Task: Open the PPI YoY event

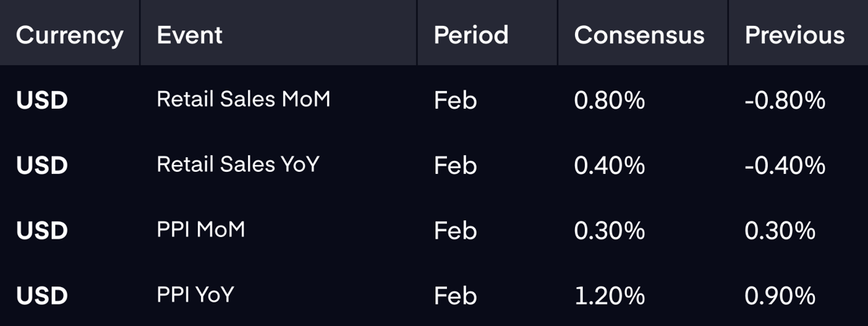Action: tap(196, 294)
